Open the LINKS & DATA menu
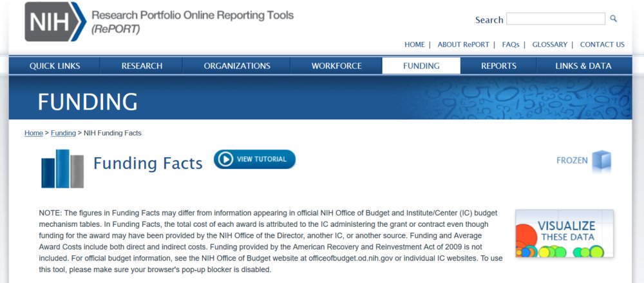The image size is (644, 283). pos(583,66)
